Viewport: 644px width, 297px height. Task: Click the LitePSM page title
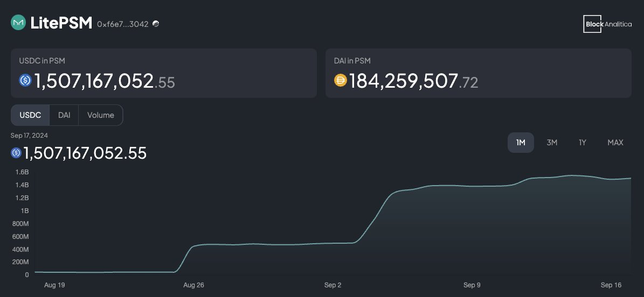pyautogui.click(x=61, y=23)
